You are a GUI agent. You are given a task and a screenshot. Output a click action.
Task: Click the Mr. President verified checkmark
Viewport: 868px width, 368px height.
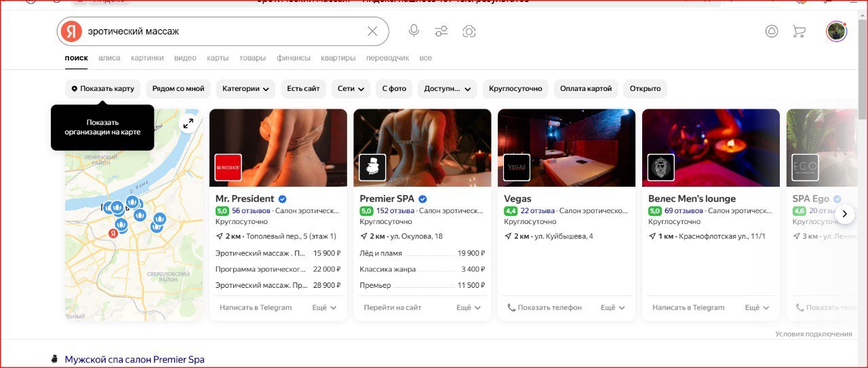[282, 199]
